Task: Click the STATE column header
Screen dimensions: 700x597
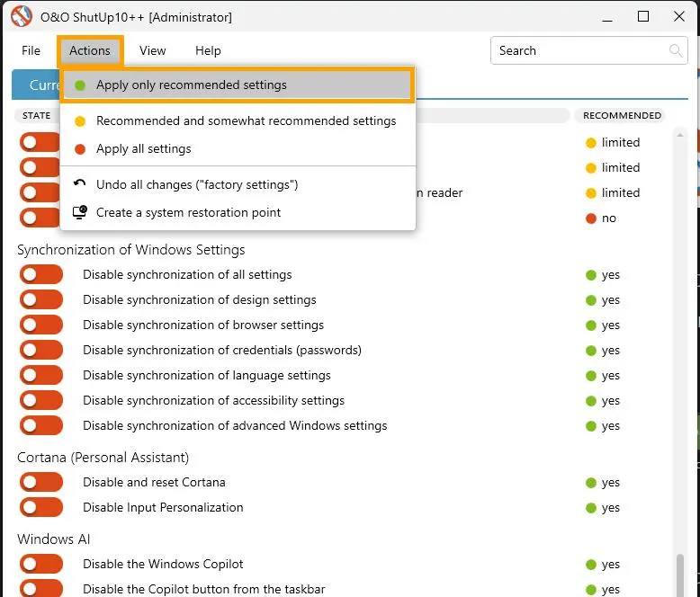Action: click(36, 116)
